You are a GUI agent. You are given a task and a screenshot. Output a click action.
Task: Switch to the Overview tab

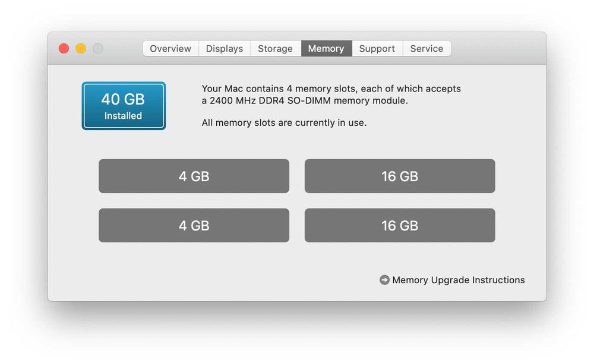click(170, 49)
